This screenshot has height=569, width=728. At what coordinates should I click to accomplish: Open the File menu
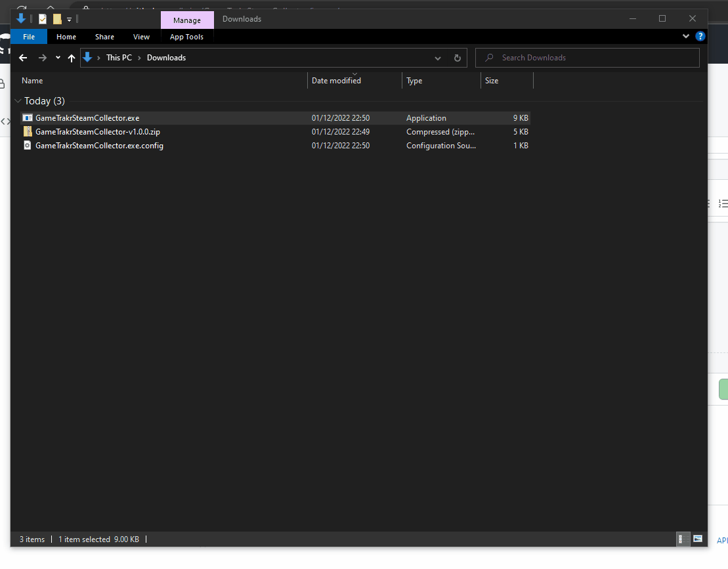29,37
